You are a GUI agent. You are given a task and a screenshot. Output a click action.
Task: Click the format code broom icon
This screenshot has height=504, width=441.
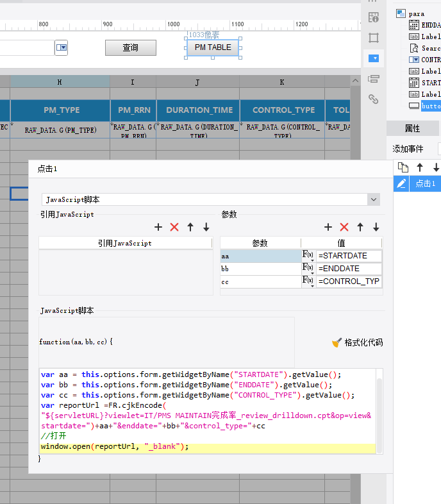337,342
